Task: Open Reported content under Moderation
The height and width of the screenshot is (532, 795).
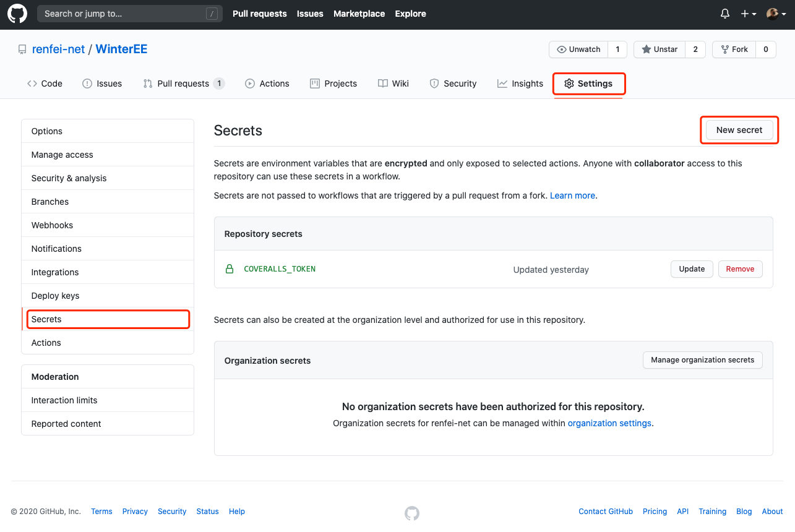Action: click(x=108, y=424)
